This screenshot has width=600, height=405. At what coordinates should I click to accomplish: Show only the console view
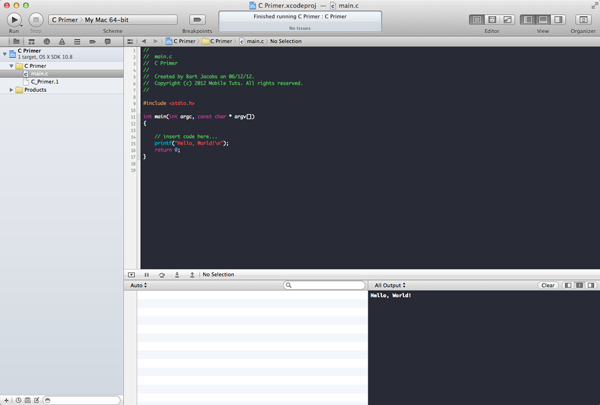(x=591, y=286)
